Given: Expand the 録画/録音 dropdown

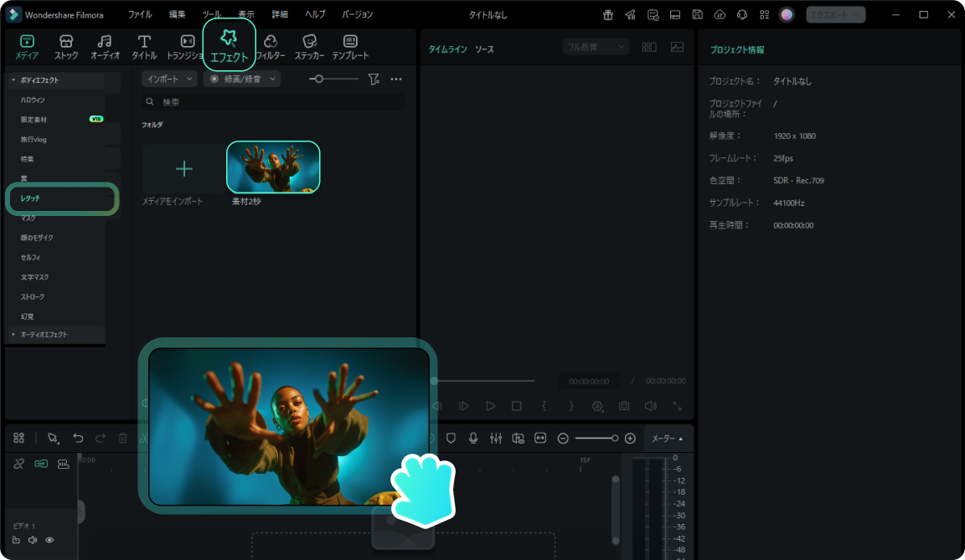Looking at the screenshot, I should coord(241,79).
